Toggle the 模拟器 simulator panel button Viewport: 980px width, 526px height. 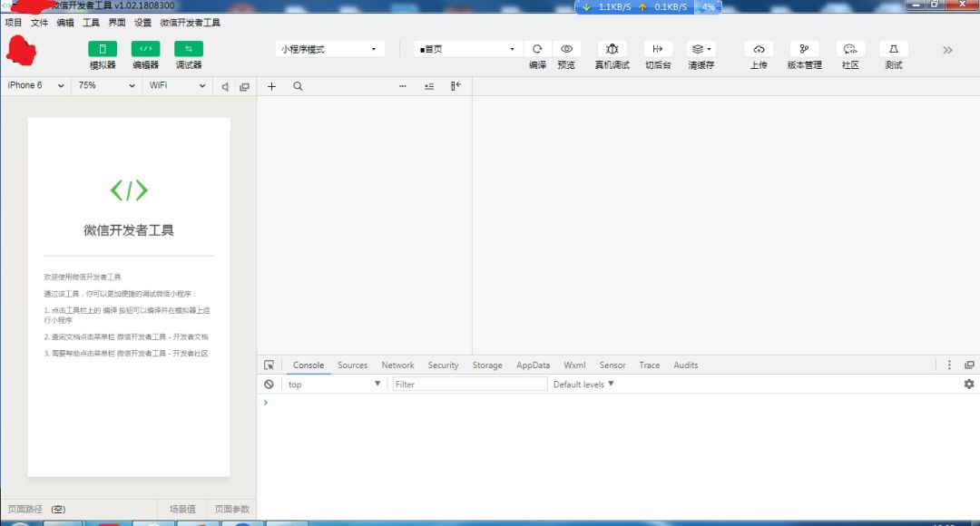(x=103, y=49)
